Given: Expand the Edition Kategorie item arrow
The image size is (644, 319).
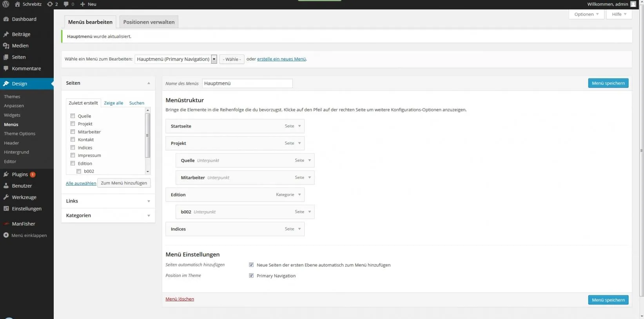Looking at the screenshot, I should coord(299,195).
